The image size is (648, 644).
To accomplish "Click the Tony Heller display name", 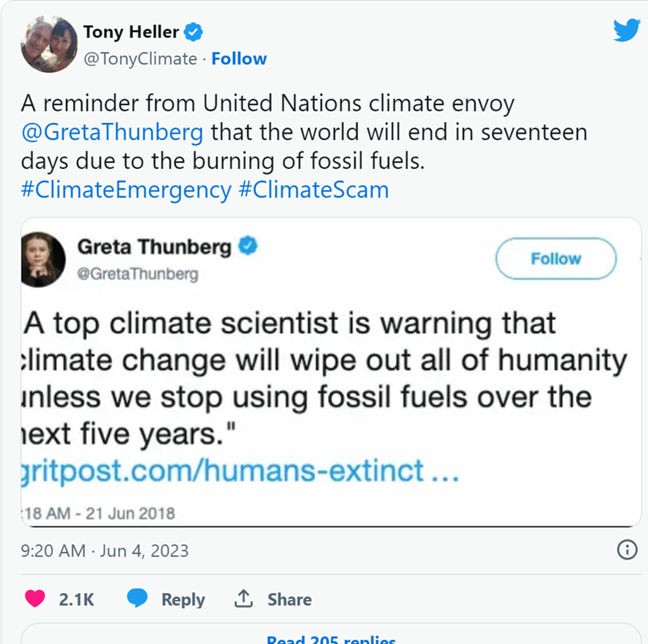I will click(131, 32).
